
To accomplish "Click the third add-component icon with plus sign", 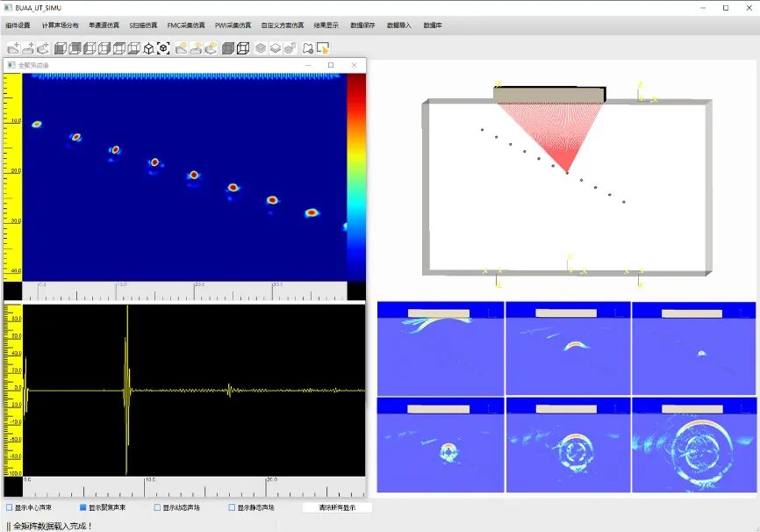I will click(43, 48).
